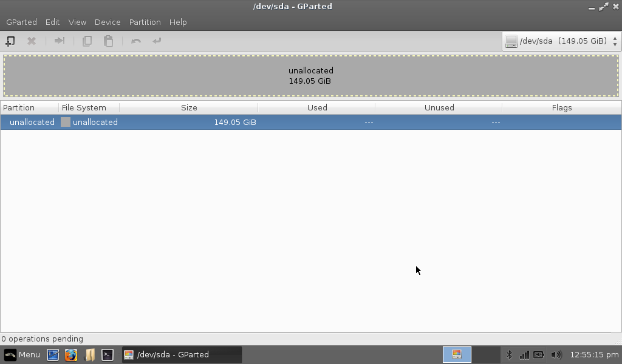Open the Partition menu
This screenshot has height=364, width=622.
(145, 22)
